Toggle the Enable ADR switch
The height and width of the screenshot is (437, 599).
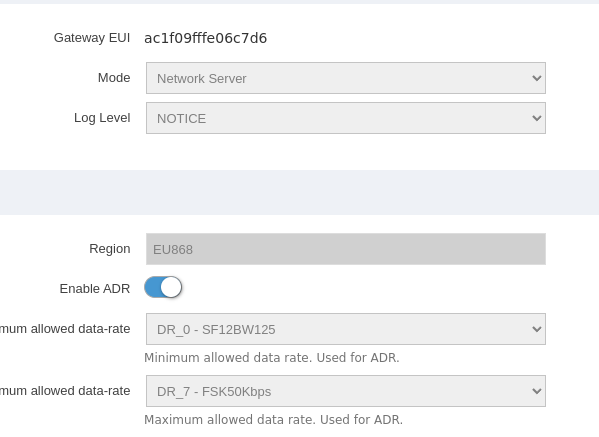coord(163,287)
